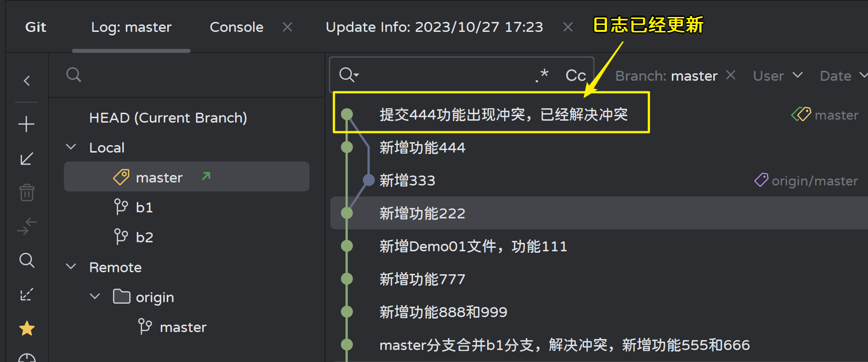Click the Delete branch trash icon
This screenshot has height=362, width=868.
tap(26, 192)
